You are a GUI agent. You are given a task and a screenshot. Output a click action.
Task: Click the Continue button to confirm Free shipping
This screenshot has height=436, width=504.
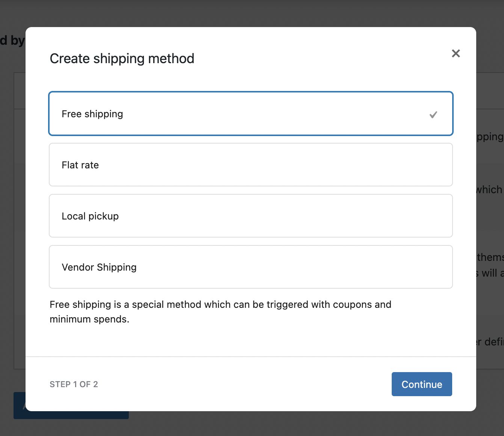coord(421,384)
